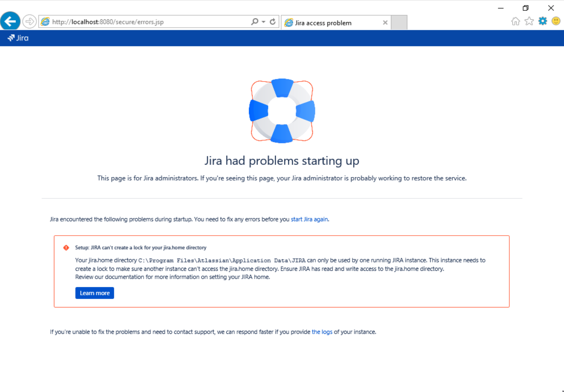Open Favorites star icon
The width and height of the screenshot is (564, 392).
click(529, 21)
